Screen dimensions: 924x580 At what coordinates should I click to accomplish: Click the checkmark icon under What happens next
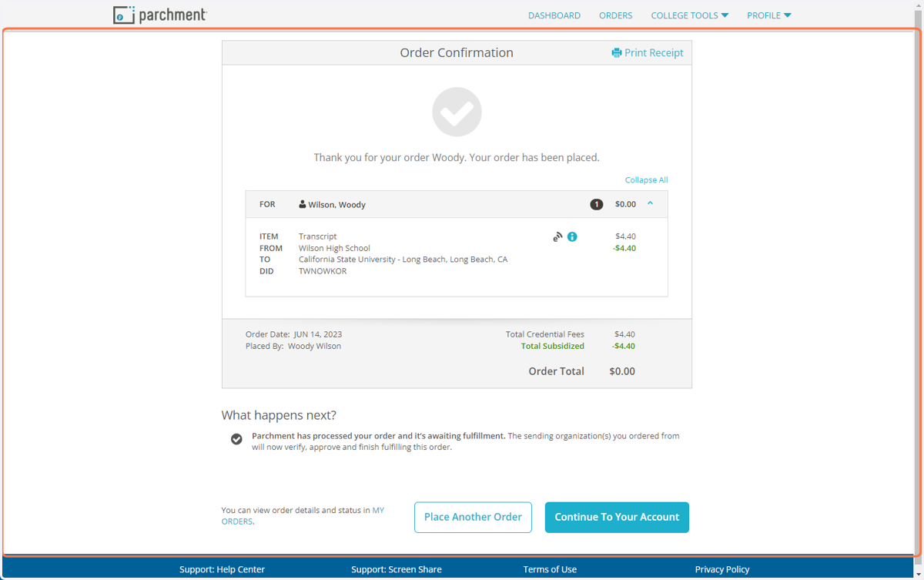236,439
